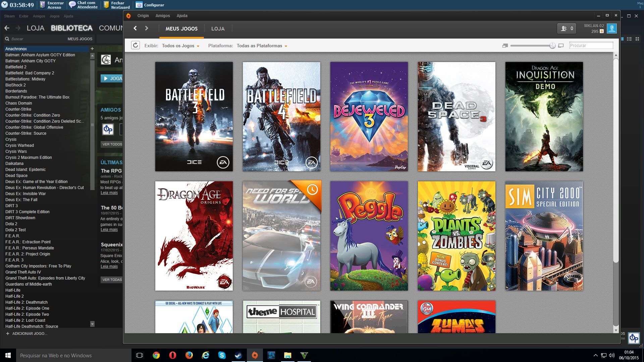Switch to the LOJA tab in Origin

[x=218, y=28]
